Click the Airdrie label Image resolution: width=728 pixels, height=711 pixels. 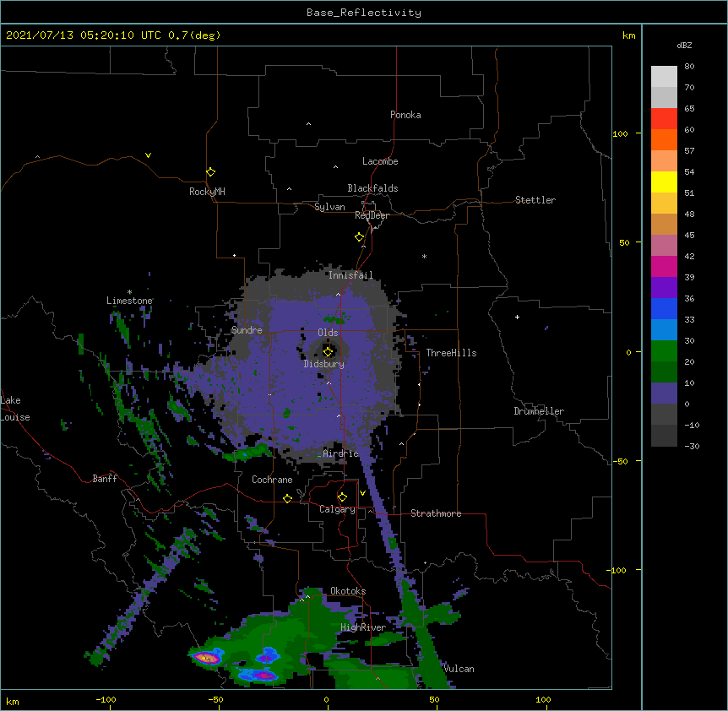tap(340, 453)
